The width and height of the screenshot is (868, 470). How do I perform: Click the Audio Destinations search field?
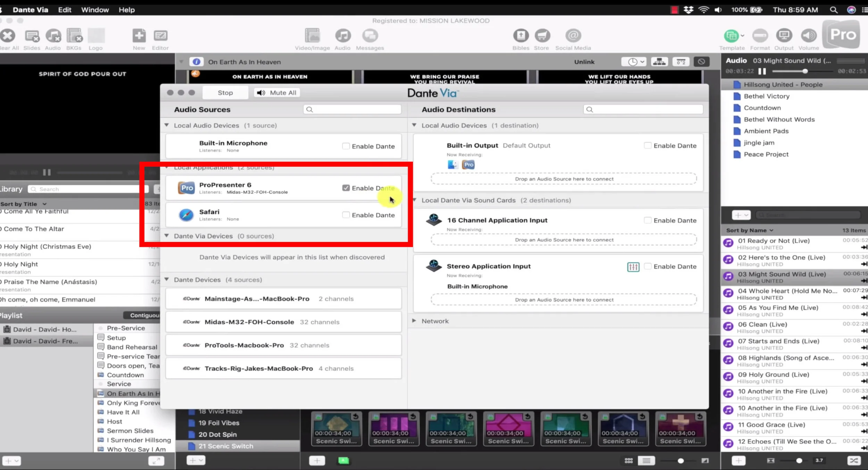[x=643, y=109]
